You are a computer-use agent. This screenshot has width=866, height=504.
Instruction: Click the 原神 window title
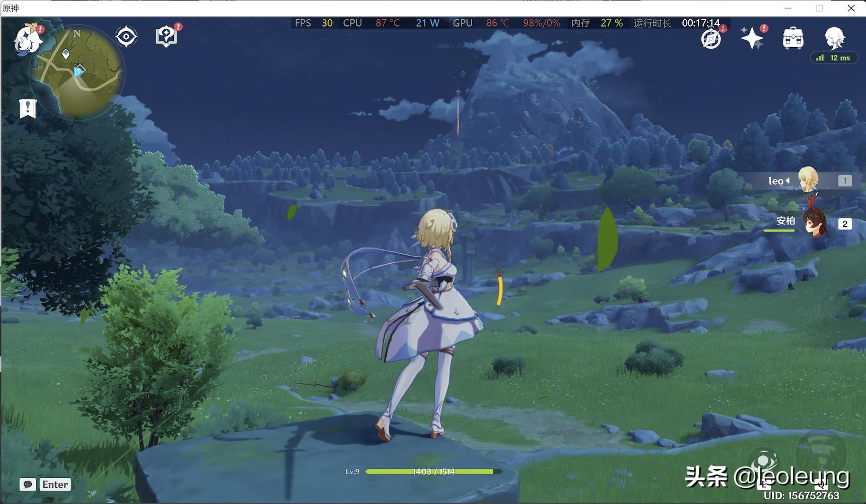click(x=11, y=8)
